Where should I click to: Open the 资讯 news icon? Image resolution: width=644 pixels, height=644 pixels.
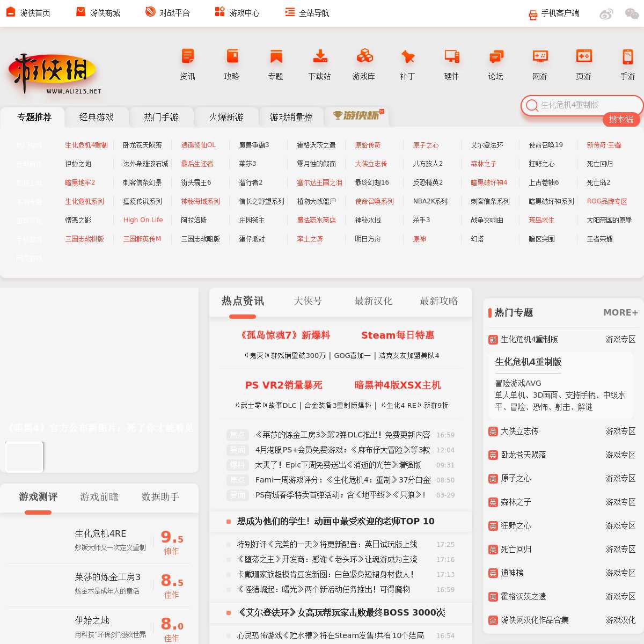[188, 56]
